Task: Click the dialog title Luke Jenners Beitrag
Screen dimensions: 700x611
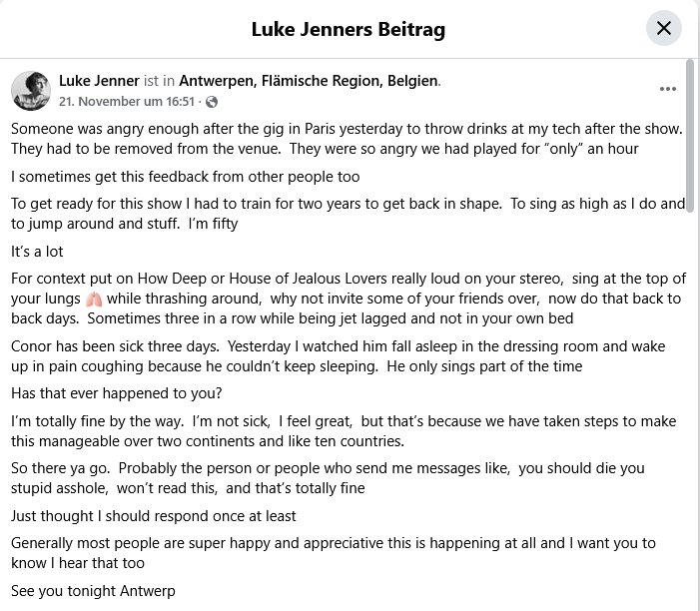Action: pyautogui.click(x=349, y=29)
